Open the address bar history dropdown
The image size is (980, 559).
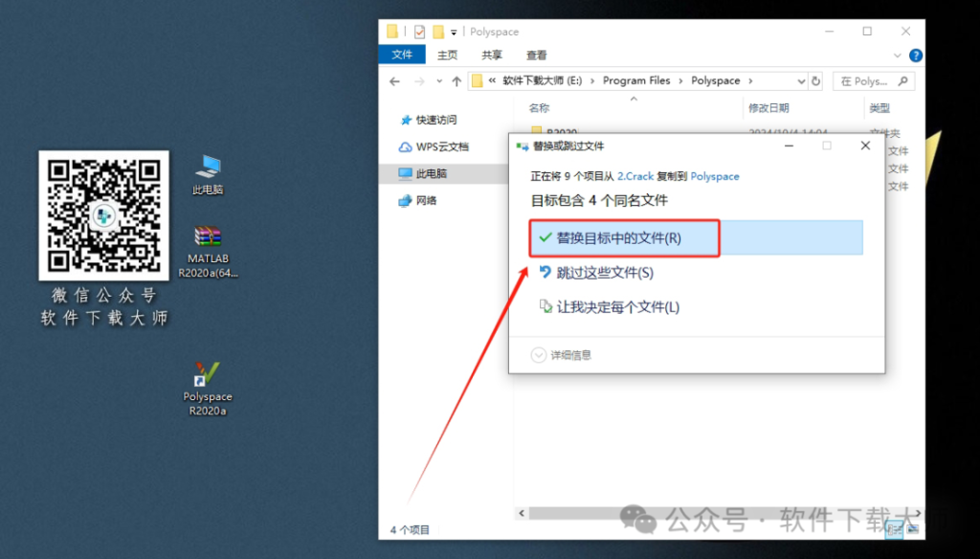click(x=801, y=80)
